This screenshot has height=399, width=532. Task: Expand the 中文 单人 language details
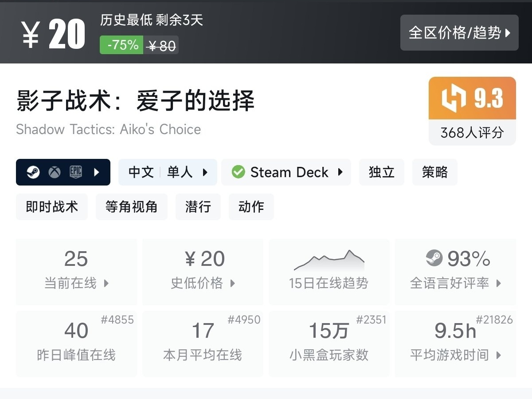pos(168,172)
